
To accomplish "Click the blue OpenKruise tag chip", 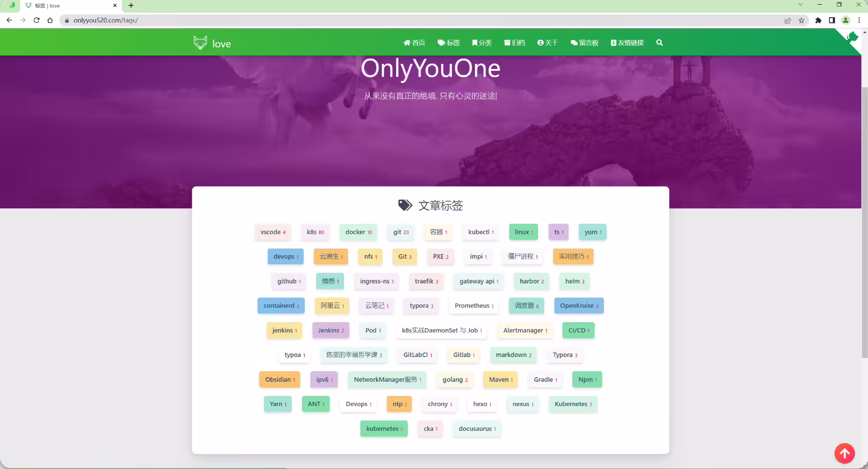I will [x=579, y=305].
